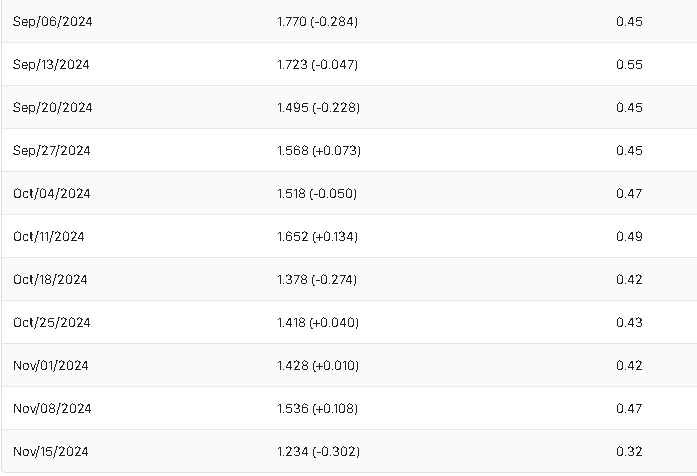Select the 0.55 value cell
The width and height of the screenshot is (697, 476).
point(629,64)
